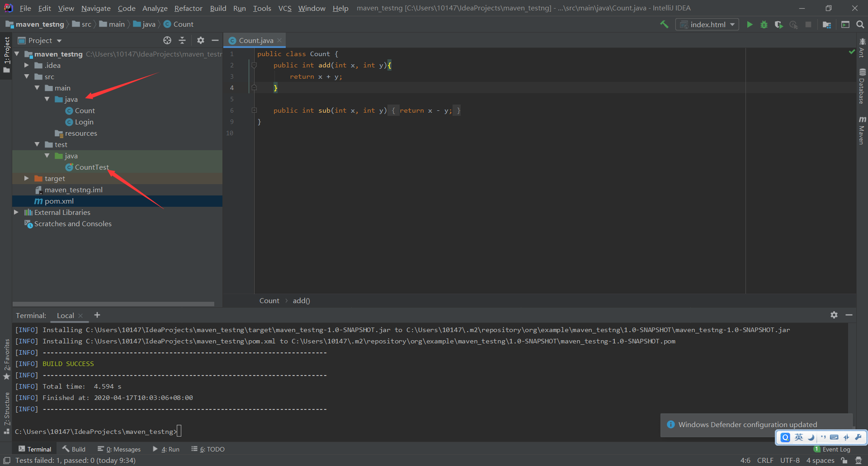Toggle the Database side tool window
This screenshot has height=466, width=868.
pyautogui.click(x=862, y=86)
